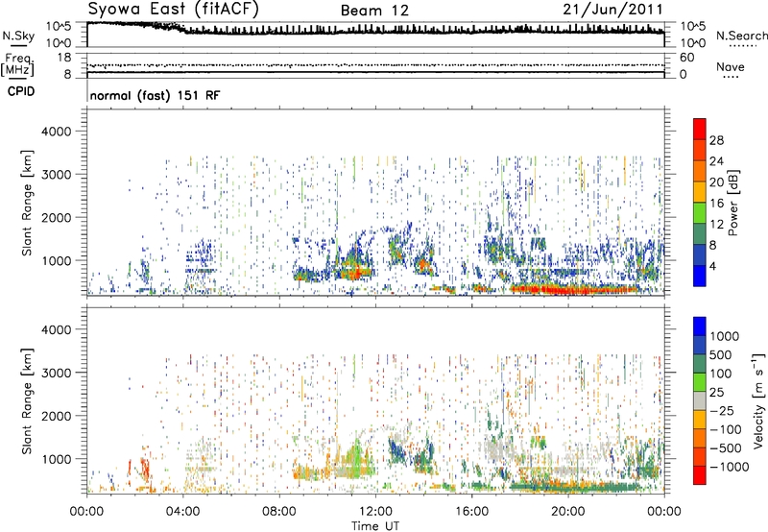Select the '4' tick on Power colorbar
768x532 pixels.
[712, 266]
